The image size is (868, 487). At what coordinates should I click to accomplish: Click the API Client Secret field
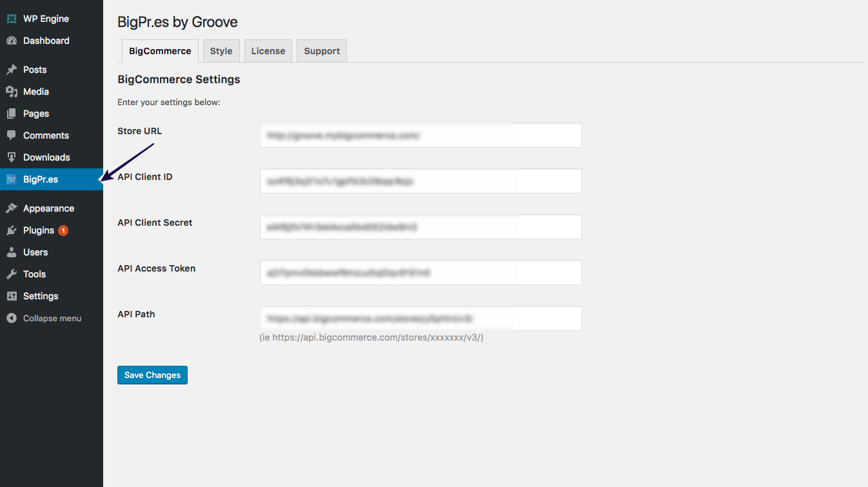pyautogui.click(x=421, y=227)
